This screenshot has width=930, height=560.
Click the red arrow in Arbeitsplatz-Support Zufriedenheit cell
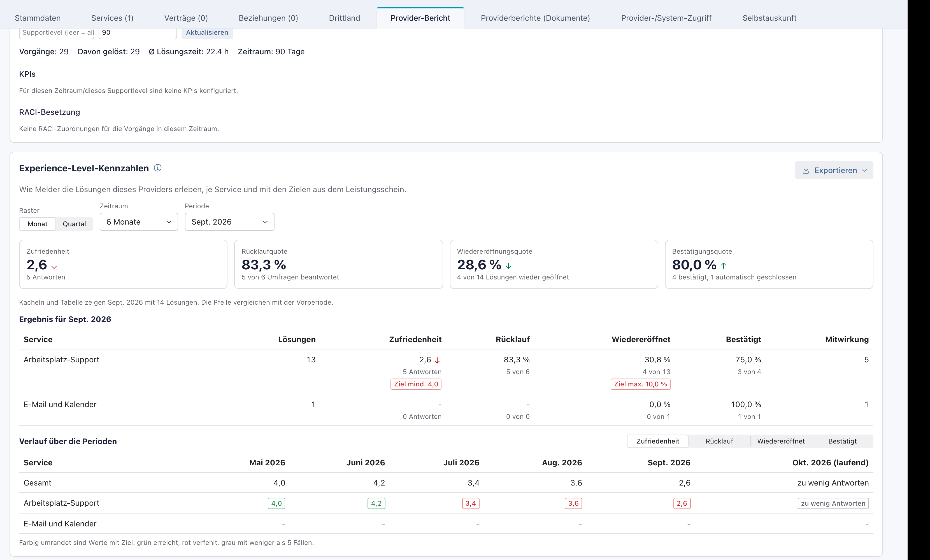[x=437, y=360]
